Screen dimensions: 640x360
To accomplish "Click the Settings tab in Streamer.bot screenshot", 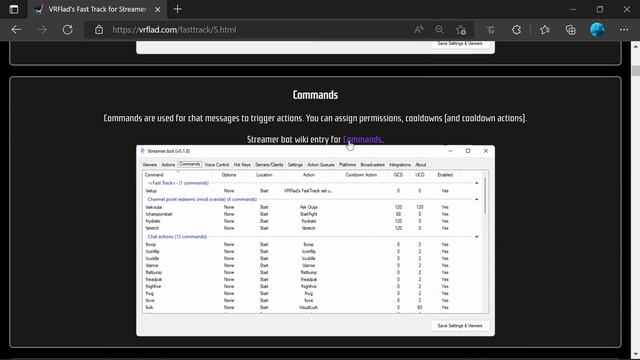I will point(295,164).
